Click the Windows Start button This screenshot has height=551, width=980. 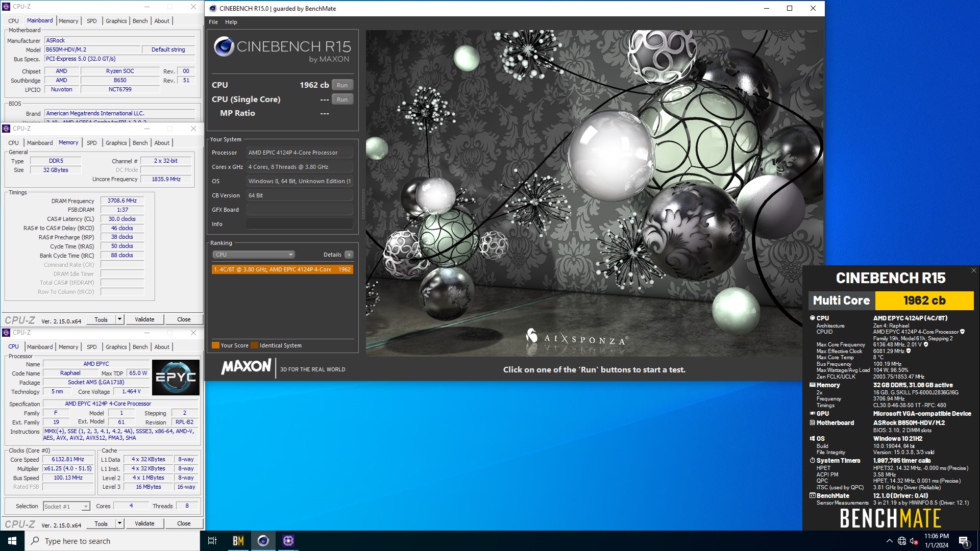[12, 541]
